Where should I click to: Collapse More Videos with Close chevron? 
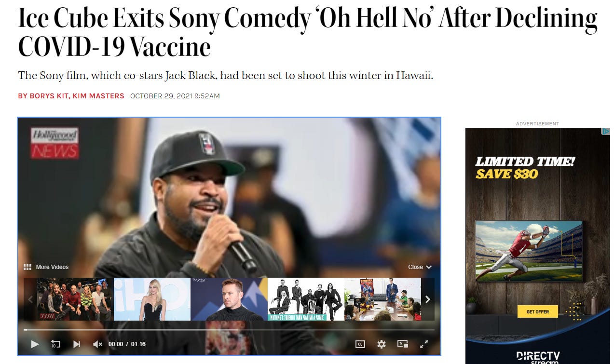click(x=420, y=267)
